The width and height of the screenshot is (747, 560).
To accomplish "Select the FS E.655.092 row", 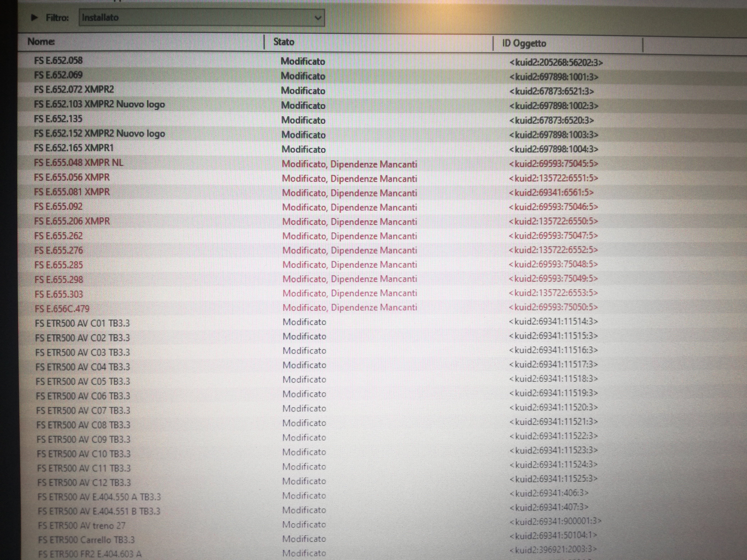I will (58, 206).
